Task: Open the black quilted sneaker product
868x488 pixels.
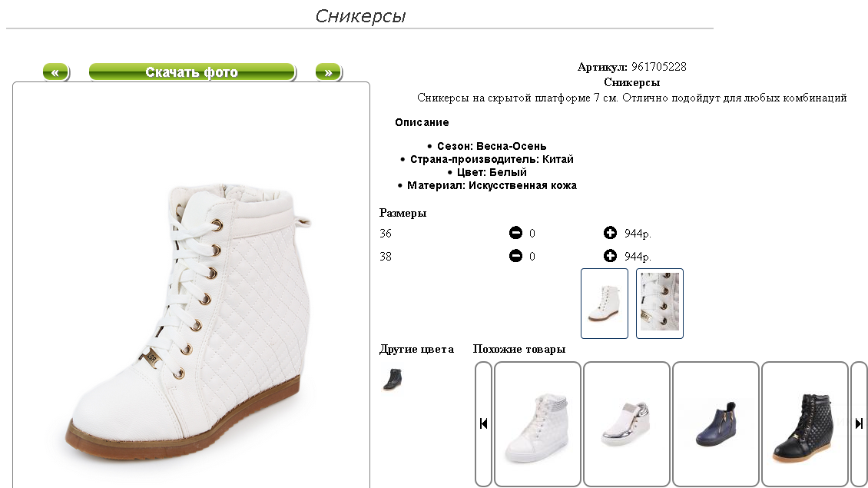Action: (x=804, y=423)
